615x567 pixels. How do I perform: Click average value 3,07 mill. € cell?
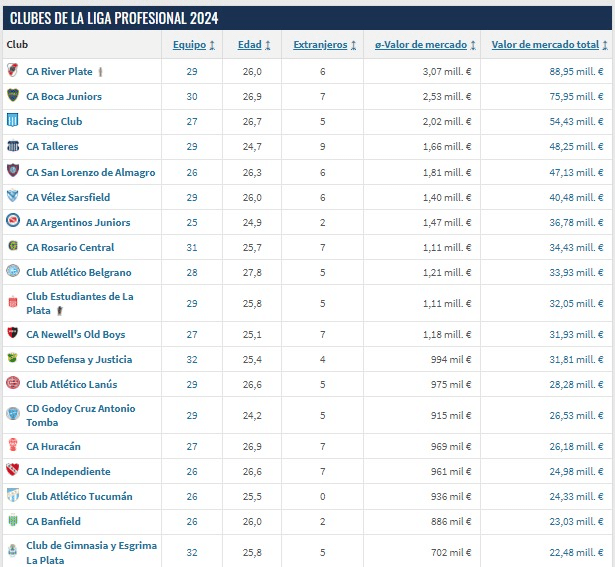pos(447,72)
